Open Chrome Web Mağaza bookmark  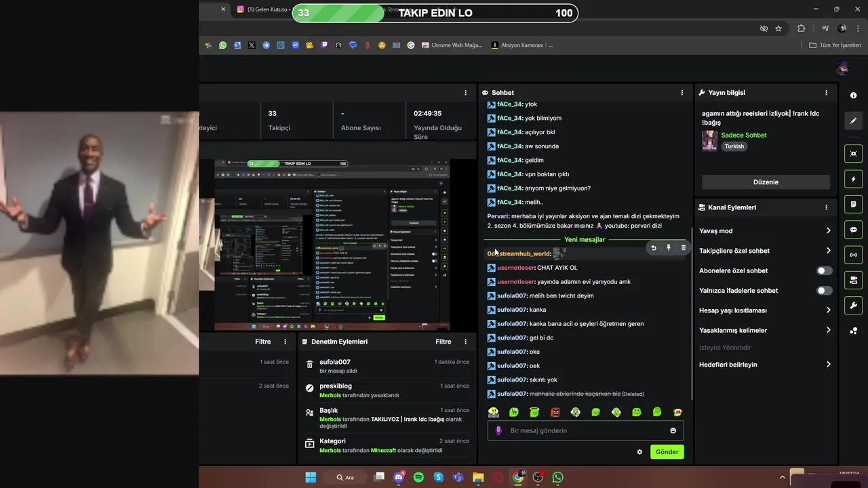tap(452, 45)
